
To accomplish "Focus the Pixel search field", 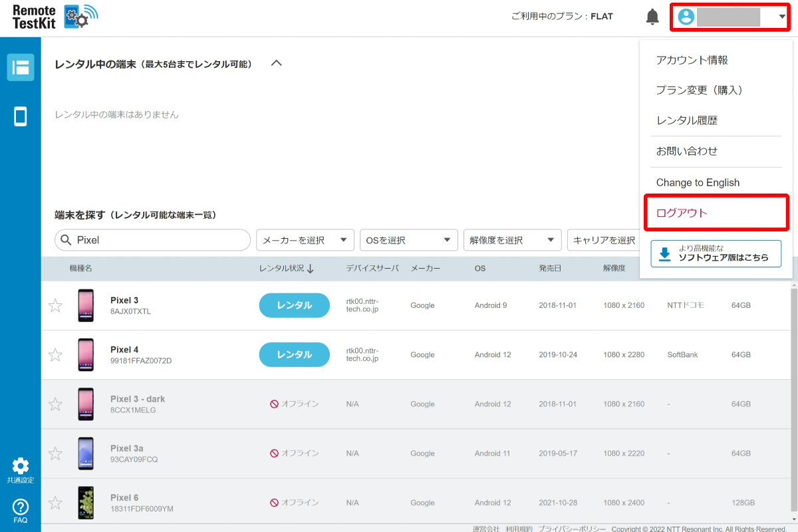I will tap(152, 240).
